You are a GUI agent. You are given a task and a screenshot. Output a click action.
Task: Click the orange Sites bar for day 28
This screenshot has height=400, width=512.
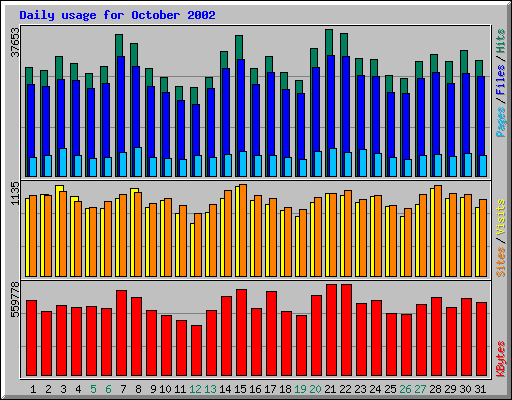438,231
